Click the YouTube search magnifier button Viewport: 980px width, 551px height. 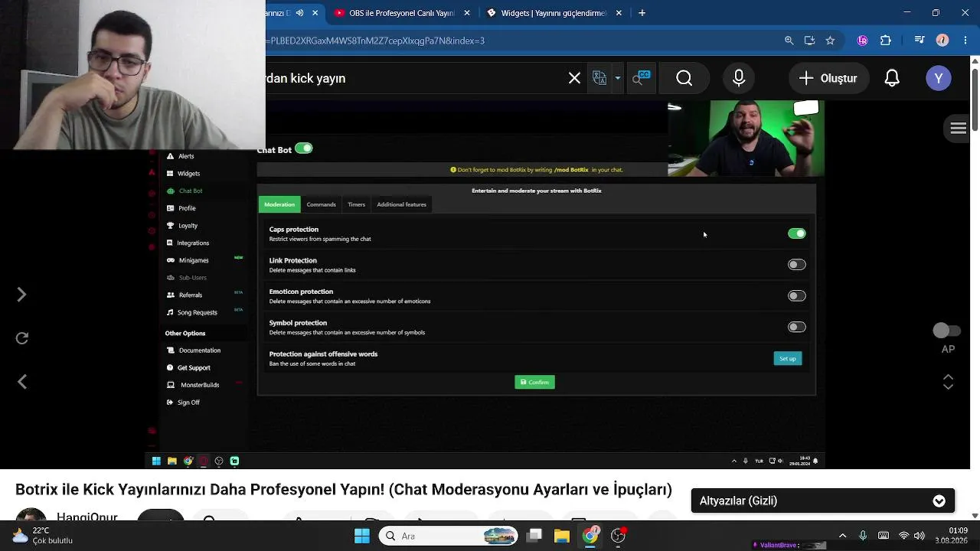(x=684, y=78)
